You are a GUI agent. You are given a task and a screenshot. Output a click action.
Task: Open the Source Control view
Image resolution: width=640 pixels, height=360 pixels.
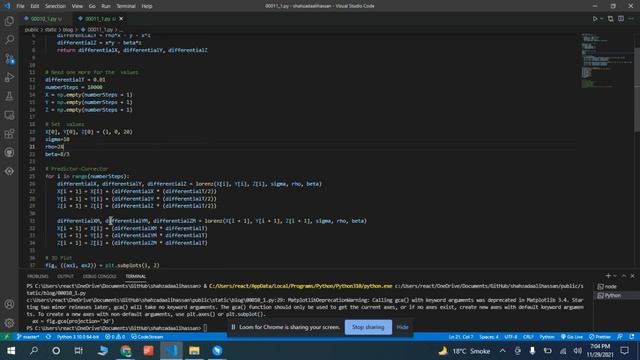click(x=9, y=58)
